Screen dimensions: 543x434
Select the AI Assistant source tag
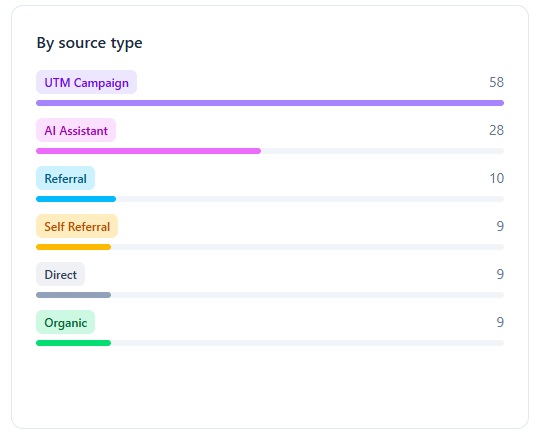coord(76,130)
